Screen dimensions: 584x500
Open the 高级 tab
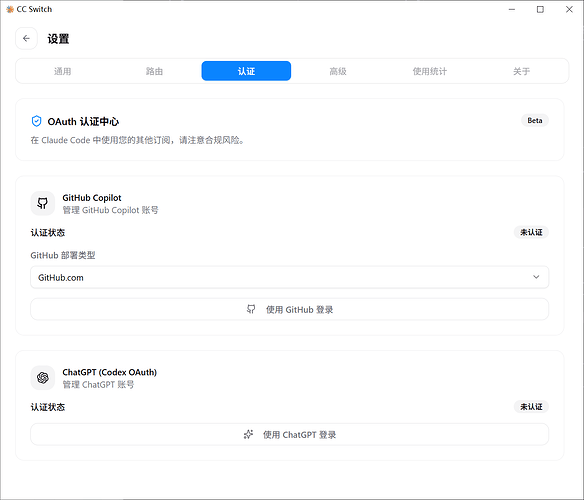pyautogui.click(x=338, y=71)
